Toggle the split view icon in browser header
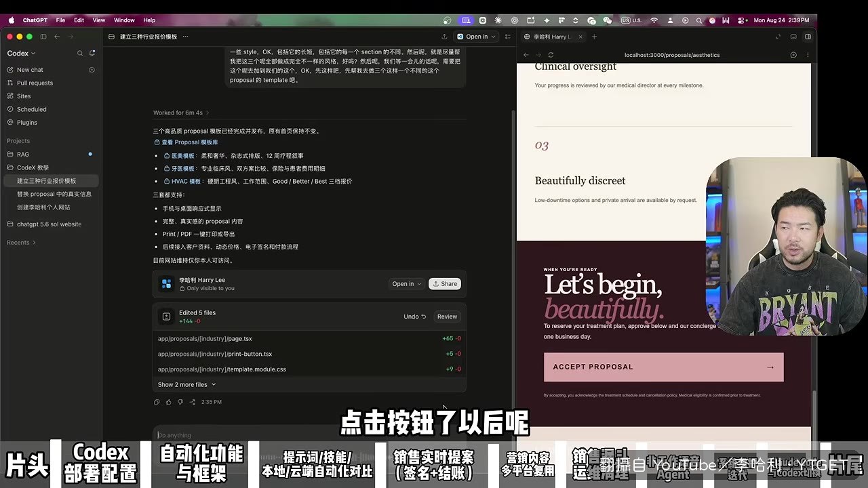 [808, 37]
